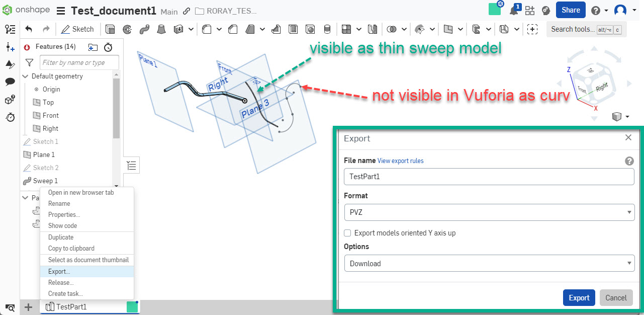Select the Shell tool
The width and height of the screenshot is (644, 315).
(x=293, y=29)
